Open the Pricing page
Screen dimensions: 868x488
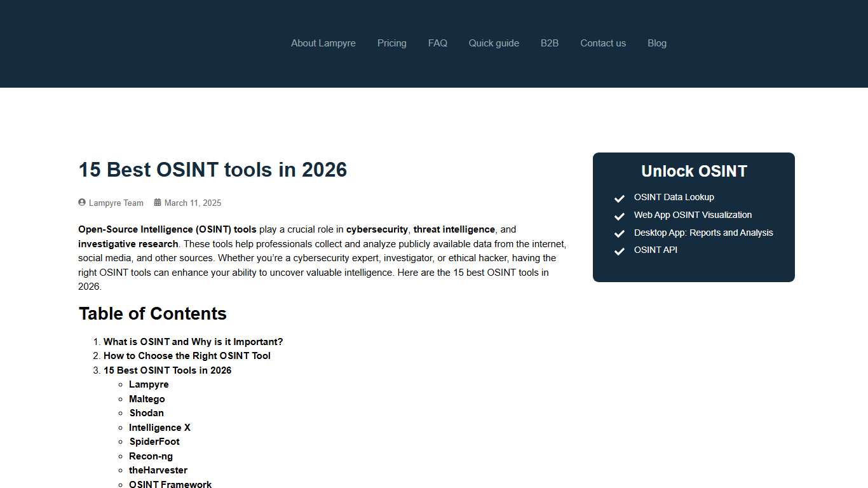point(391,43)
